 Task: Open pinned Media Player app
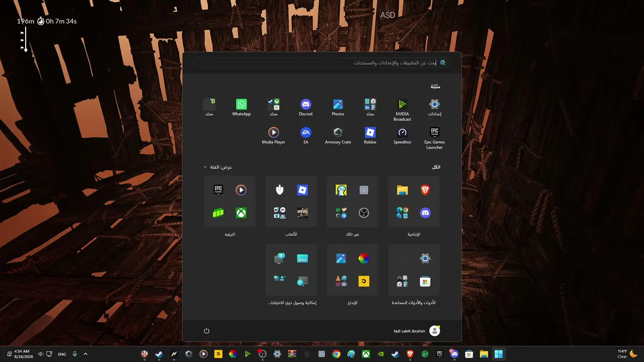click(274, 136)
